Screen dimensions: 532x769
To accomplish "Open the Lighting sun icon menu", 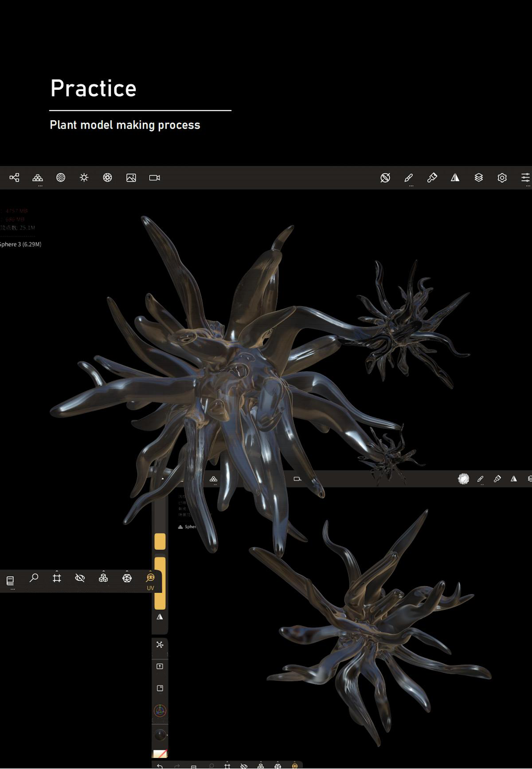I will click(x=84, y=177).
